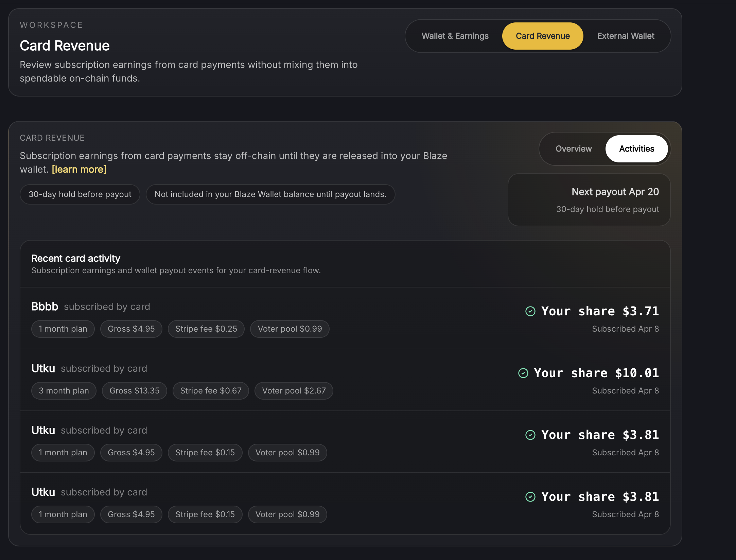Screen dimensions: 736x560
Task: Switch to Wallet & Earnings tab
Action: [x=455, y=36]
